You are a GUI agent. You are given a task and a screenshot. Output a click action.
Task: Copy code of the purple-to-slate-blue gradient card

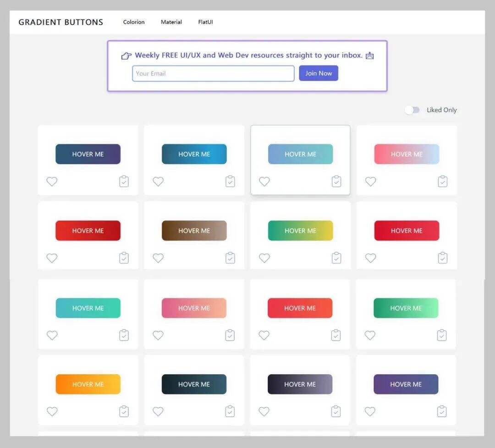(x=442, y=411)
